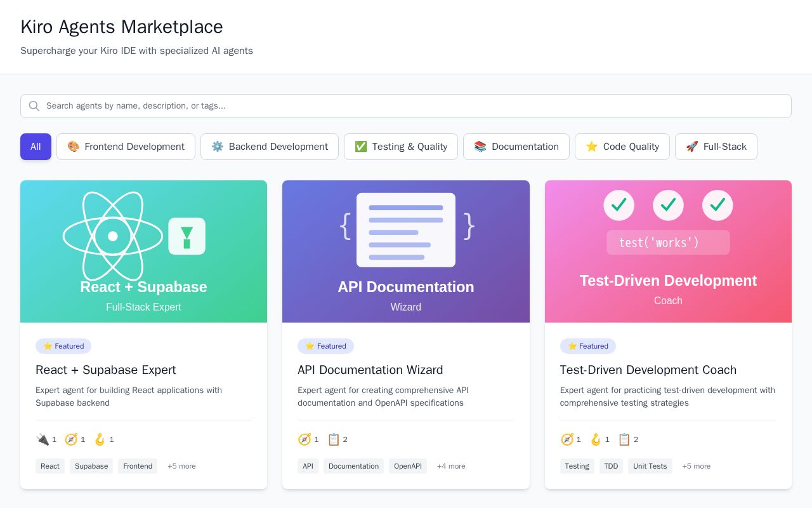
Task: Expand the +5 more tags on React card
Action: point(181,466)
